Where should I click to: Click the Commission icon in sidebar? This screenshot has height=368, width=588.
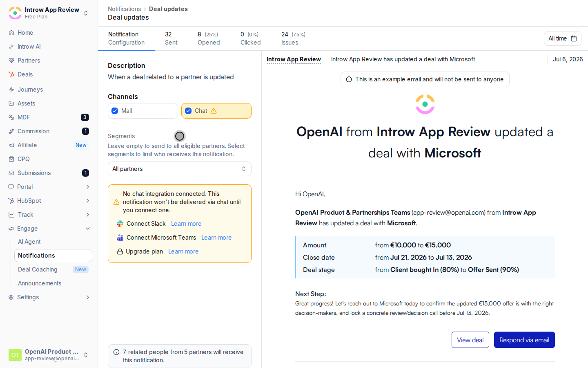click(11, 131)
